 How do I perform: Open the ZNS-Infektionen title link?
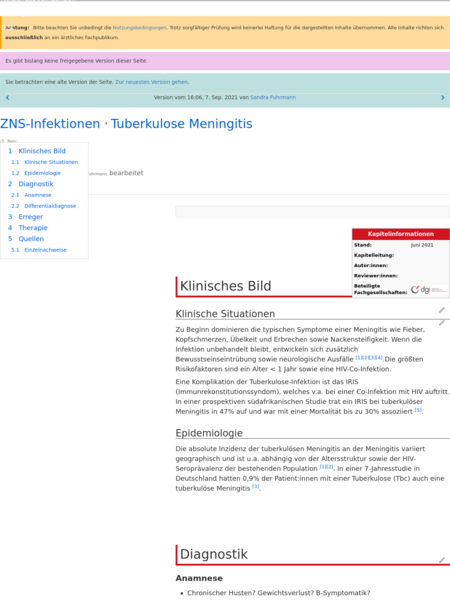[50, 124]
